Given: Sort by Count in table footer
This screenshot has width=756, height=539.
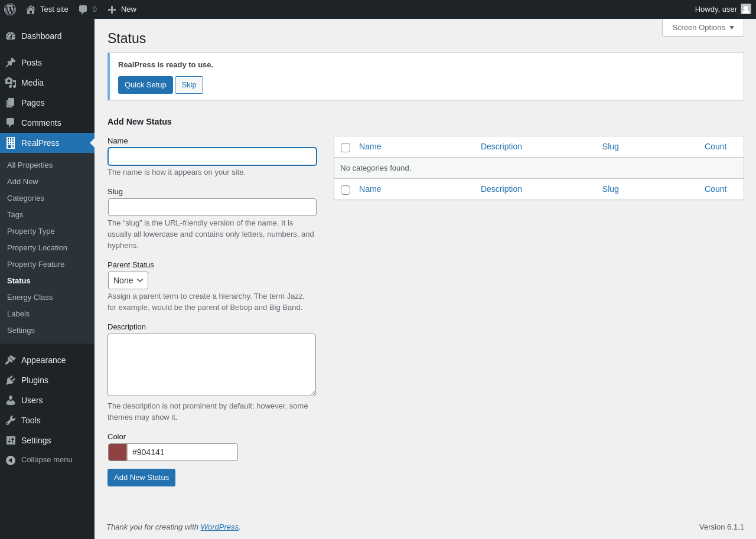Looking at the screenshot, I should 716,189.
